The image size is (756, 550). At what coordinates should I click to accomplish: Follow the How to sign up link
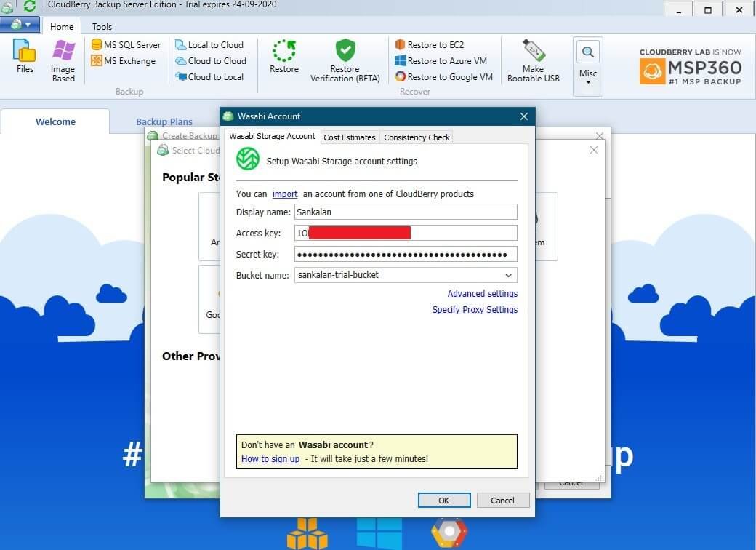(x=270, y=459)
